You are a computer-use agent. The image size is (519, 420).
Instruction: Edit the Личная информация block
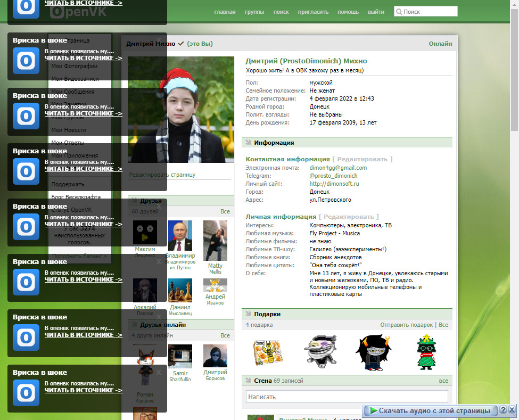[x=349, y=217]
